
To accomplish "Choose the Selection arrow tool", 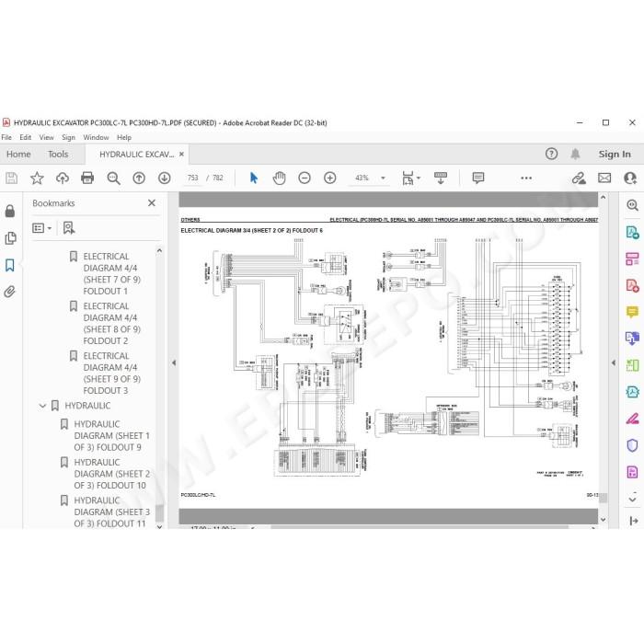I will pyautogui.click(x=254, y=178).
